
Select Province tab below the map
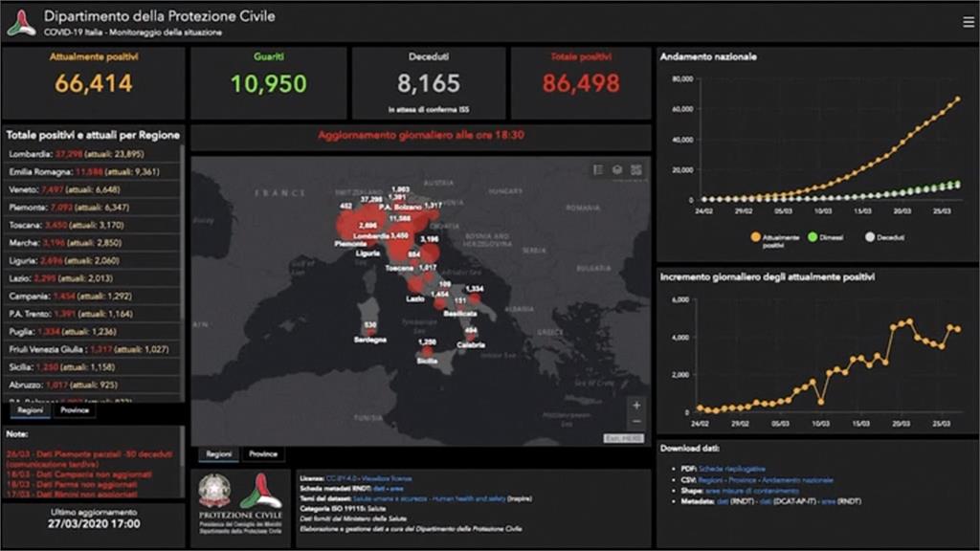(262, 454)
